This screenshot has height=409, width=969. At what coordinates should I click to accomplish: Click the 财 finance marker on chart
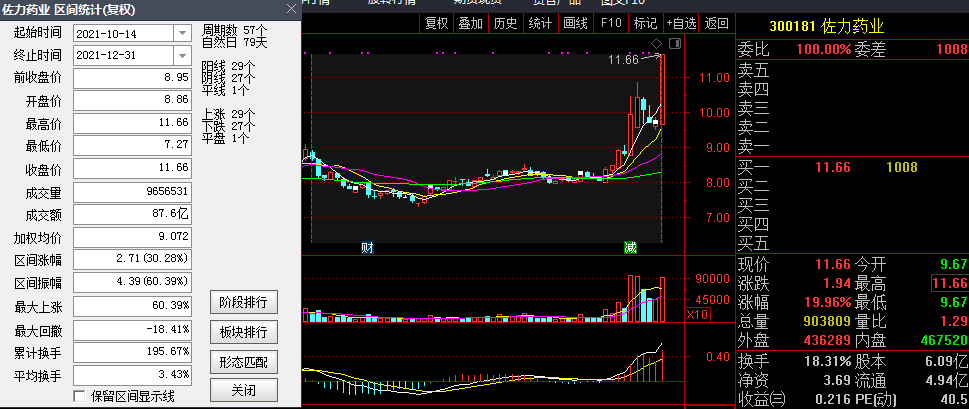tap(367, 248)
